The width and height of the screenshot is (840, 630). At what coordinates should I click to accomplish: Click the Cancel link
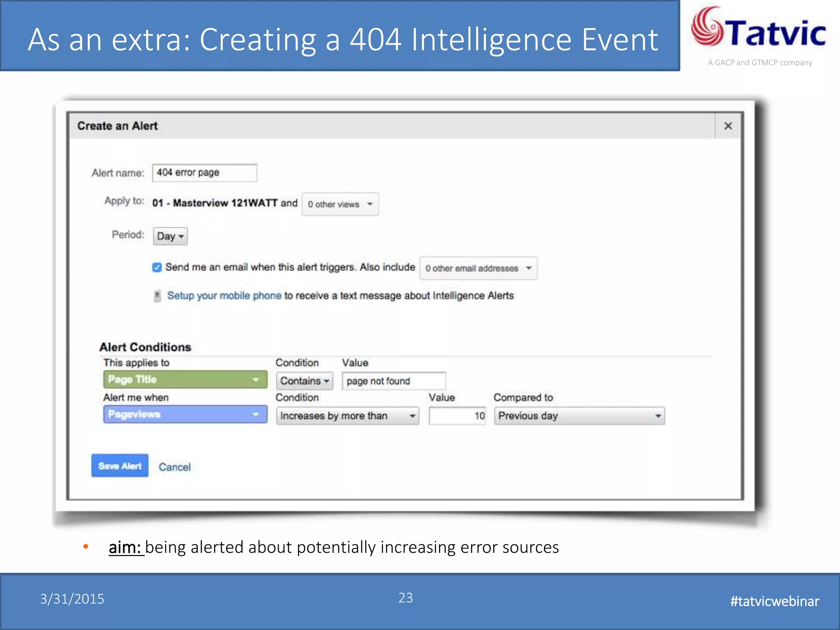click(175, 467)
